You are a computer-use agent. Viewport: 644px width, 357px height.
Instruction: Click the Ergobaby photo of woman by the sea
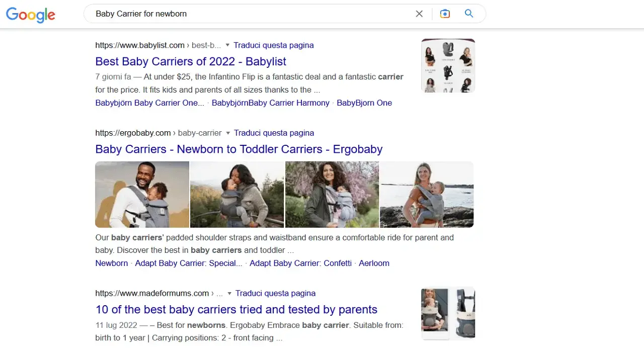pyautogui.click(x=427, y=195)
